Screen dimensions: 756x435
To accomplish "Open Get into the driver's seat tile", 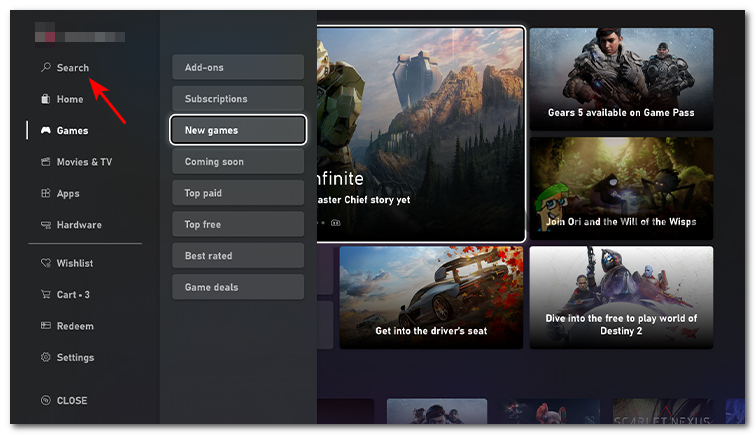I will tap(431, 298).
